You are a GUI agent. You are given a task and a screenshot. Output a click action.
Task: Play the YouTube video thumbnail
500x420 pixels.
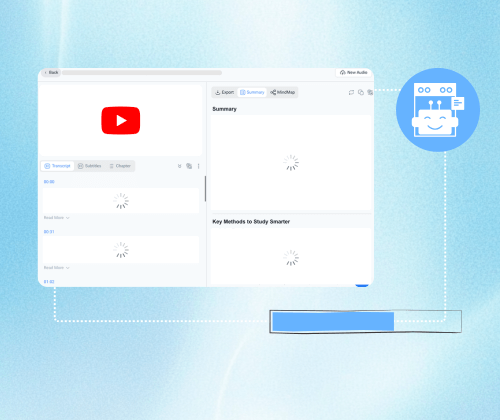(121, 120)
